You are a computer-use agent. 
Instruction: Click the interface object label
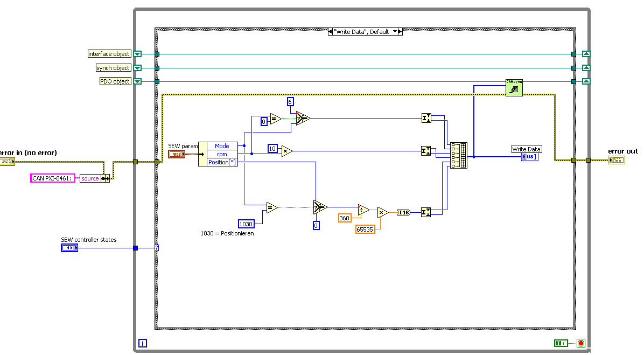109,54
